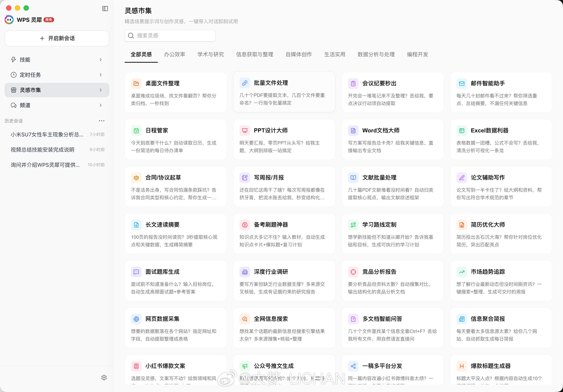Click the 一稿多平台分发 share icon

click(353, 366)
